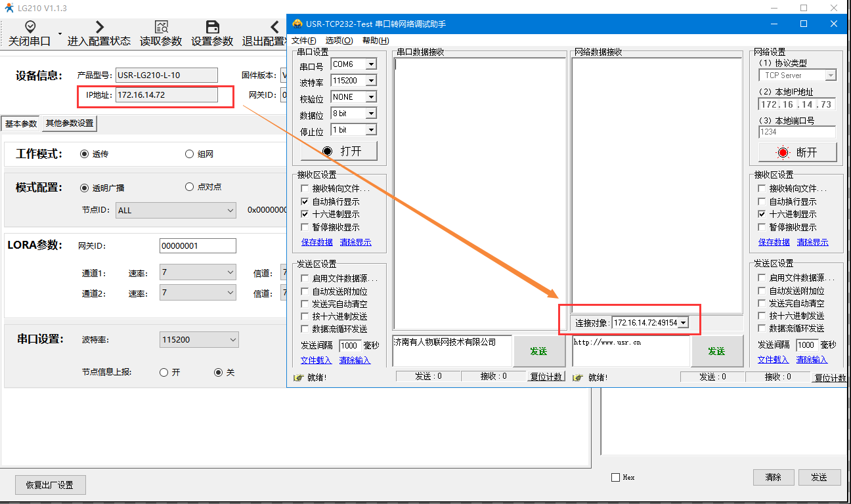Select the 组网 work mode radio button
The height and width of the screenshot is (504, 851).
click(190, 154)
